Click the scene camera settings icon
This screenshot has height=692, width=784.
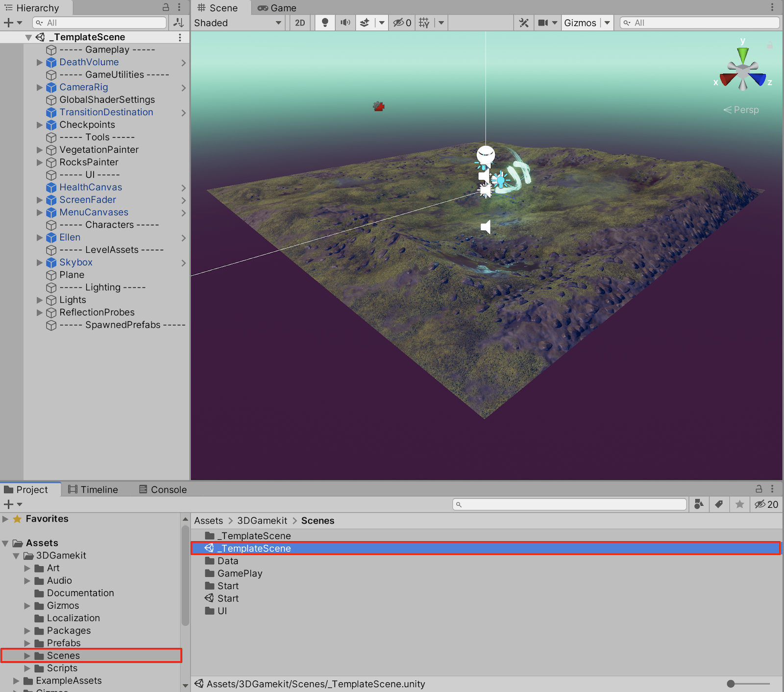pos(543,23)
